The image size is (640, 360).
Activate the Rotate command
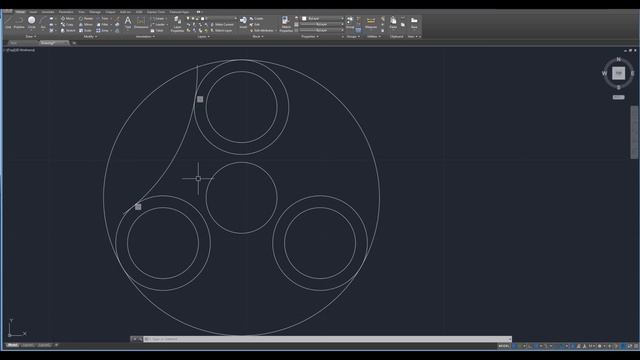coord(86,19)
